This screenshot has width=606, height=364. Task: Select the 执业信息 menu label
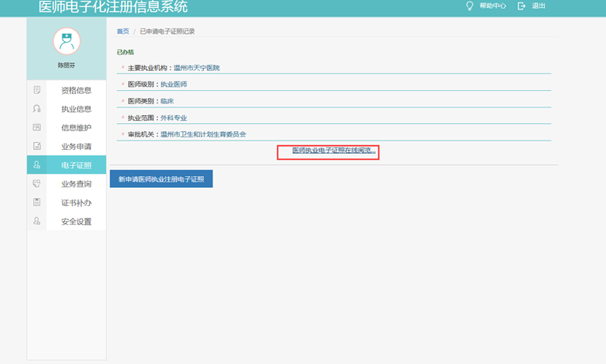[77, 109]
